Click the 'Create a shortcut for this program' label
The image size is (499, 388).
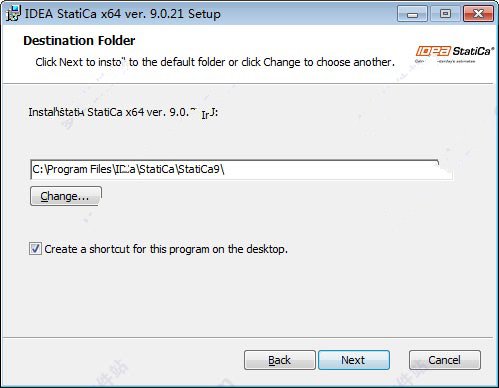166,249
